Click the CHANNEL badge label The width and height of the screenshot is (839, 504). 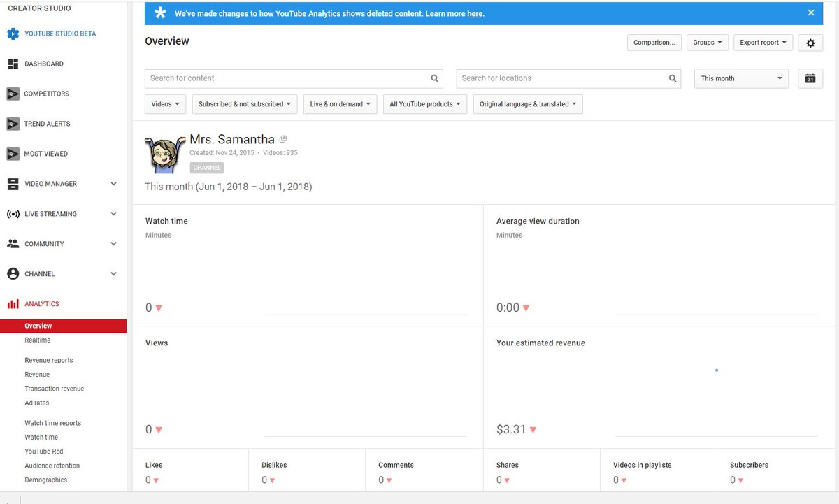207,168
